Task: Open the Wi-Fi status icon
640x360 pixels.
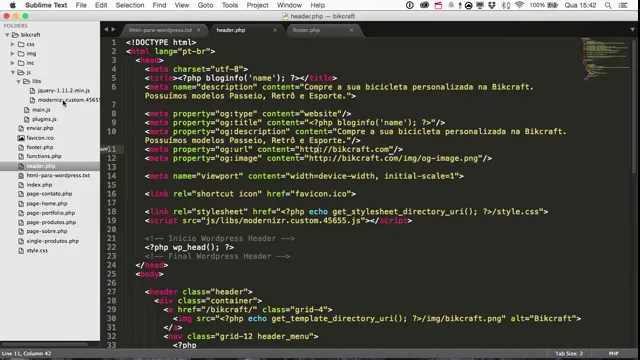Action: (x=519, y=5)
